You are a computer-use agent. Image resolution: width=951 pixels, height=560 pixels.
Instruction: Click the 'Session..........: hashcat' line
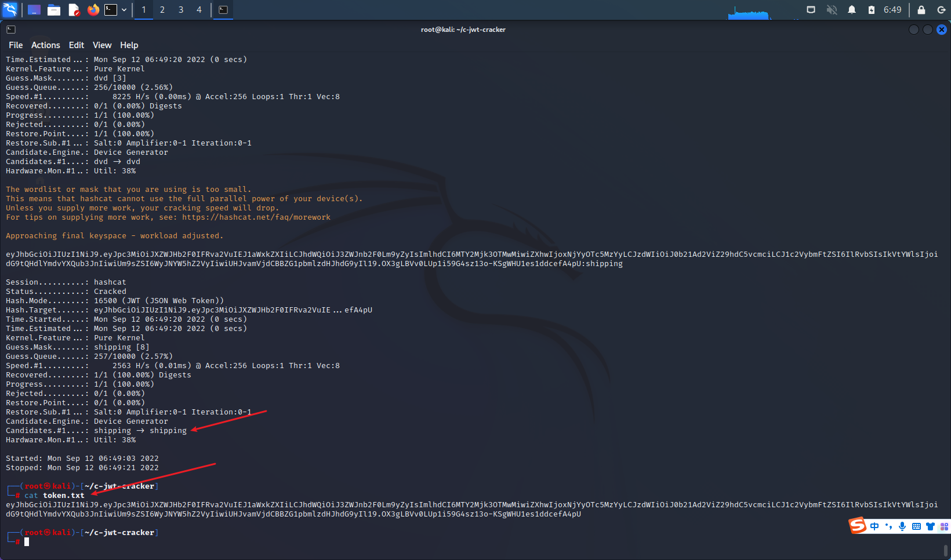(66, 282)
